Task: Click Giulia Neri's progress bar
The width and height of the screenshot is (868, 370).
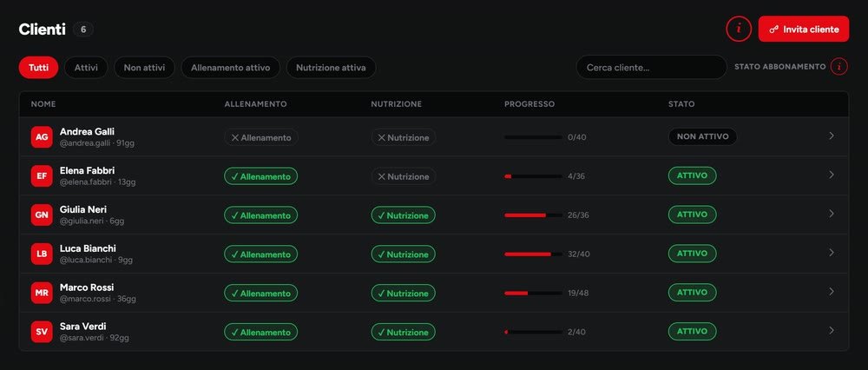Action: point(534,215)
